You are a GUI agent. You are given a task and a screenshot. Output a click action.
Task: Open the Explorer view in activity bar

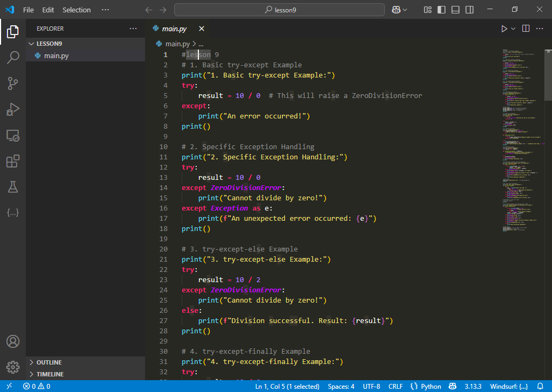[x=13, y=32]
